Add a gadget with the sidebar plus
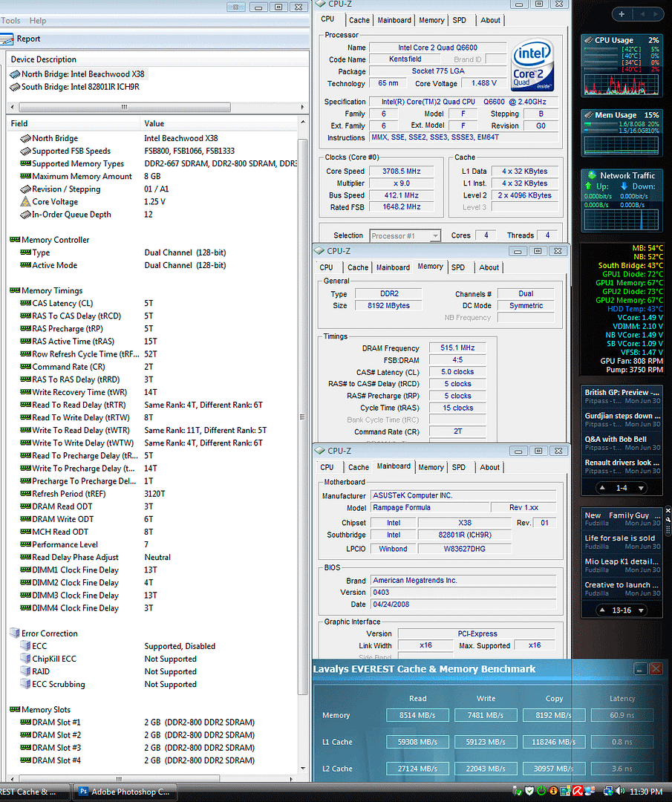The height and width of the screenshot is (802, 672). [622, 14]
